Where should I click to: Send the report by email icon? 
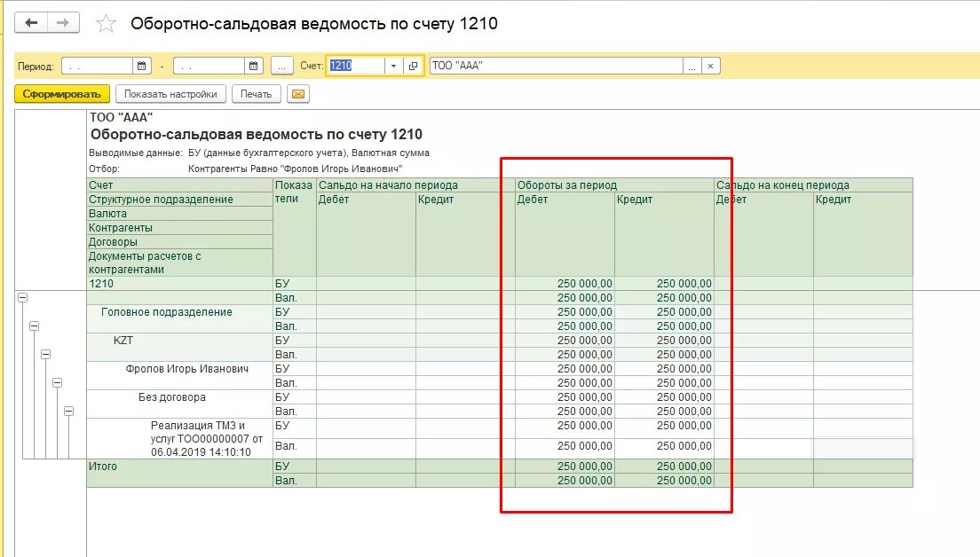[x=298, y=94]
